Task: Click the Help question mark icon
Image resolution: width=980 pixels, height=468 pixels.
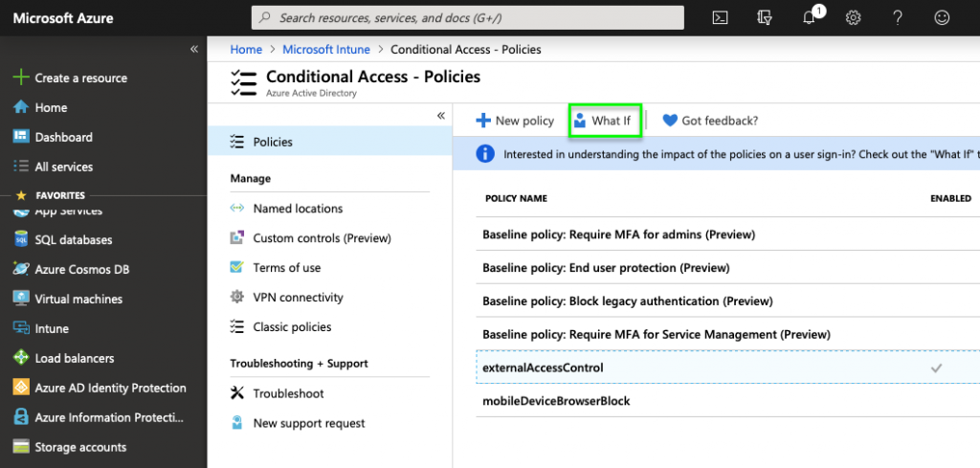Action: click(898, 17)
